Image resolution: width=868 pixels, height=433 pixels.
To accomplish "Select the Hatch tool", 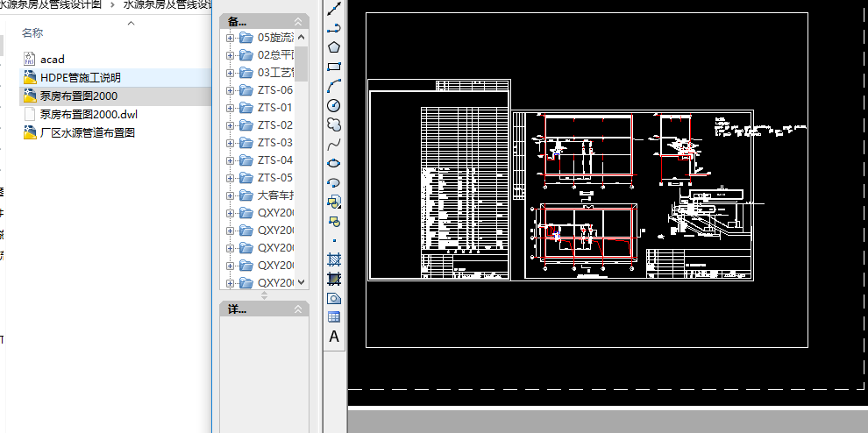I will 334,259.
